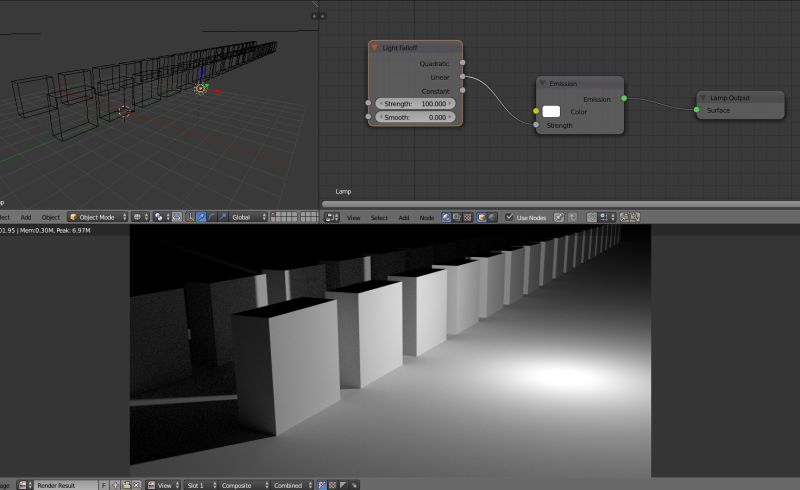Image resolution: width=800 pixels, height=490 pixels.
Task: Select the scale manipulator icon
Action: pos(222,217)
